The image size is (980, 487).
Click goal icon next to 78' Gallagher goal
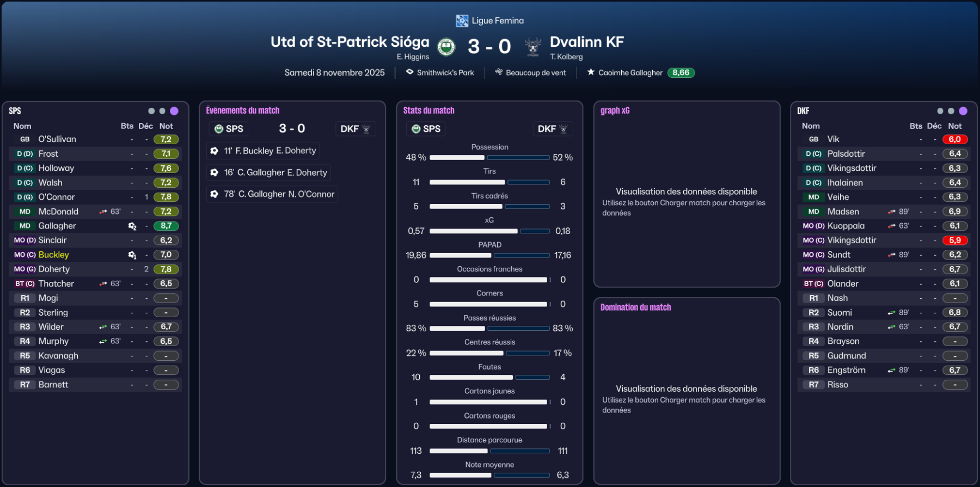215,194
